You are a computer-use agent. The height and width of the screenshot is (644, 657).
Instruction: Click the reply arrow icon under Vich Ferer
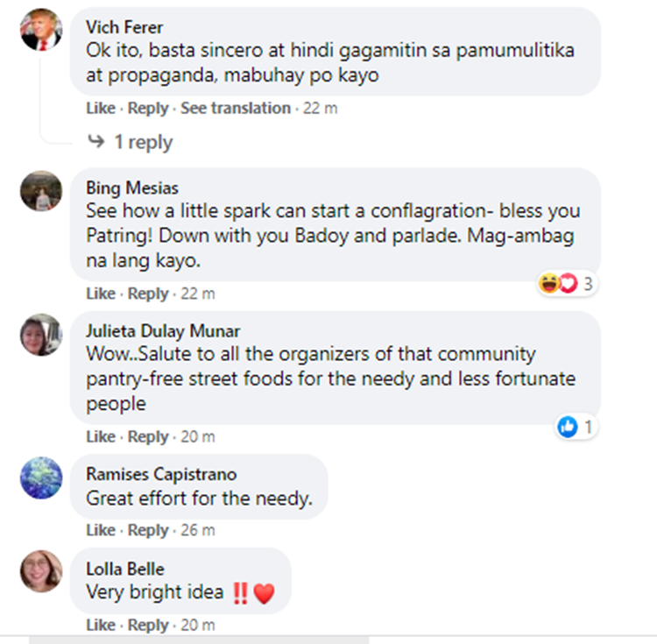(x=96, y=142)
